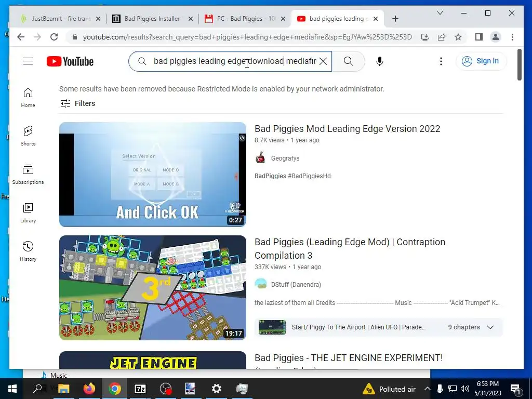Open Polluted air weather widget
Image resolution: width=532 pixels, height=399 pixels.
(x=389, y=389)
